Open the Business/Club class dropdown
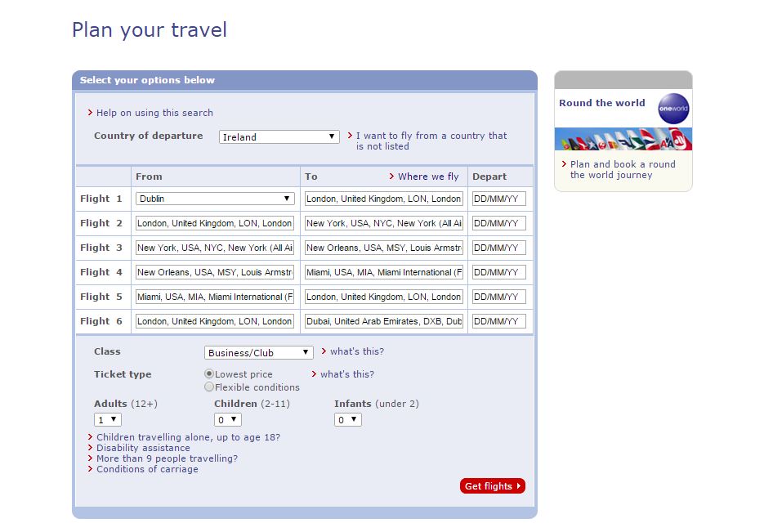The image size is (773, 532). (x=258, y=353)
